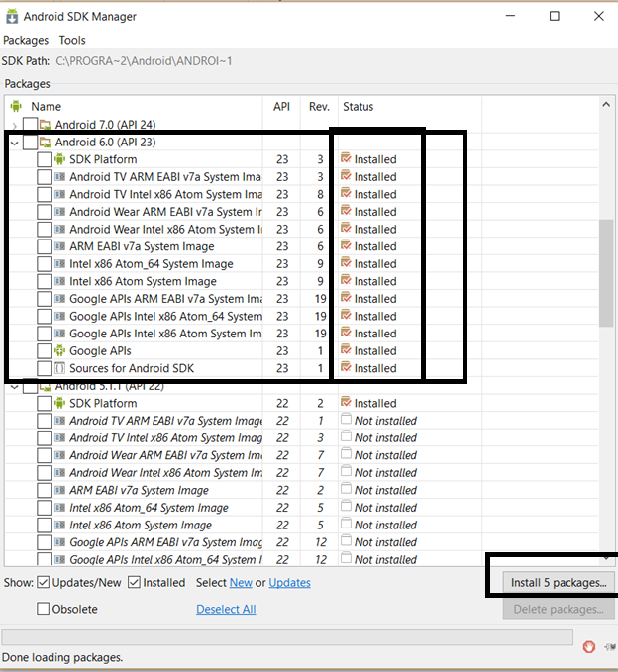Click the API 23 Android Wear Intel x86 image icon
The image size is (618, 672).
59,229
